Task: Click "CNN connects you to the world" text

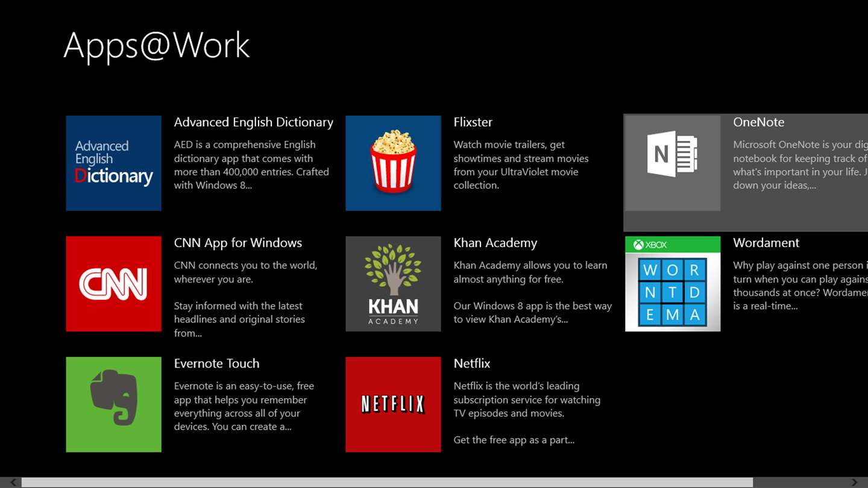Action: (245, 272)
